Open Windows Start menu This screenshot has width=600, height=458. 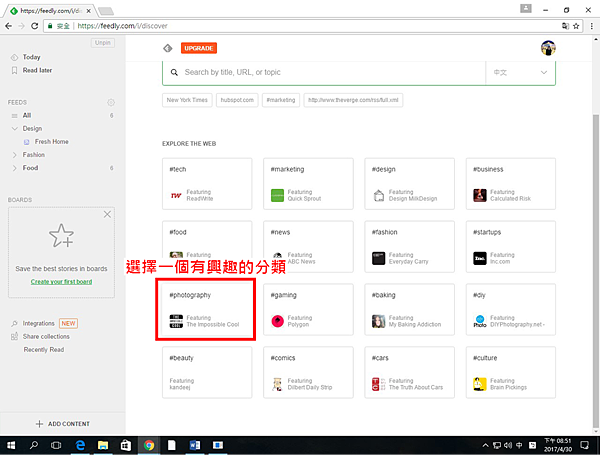click(11, 445)
